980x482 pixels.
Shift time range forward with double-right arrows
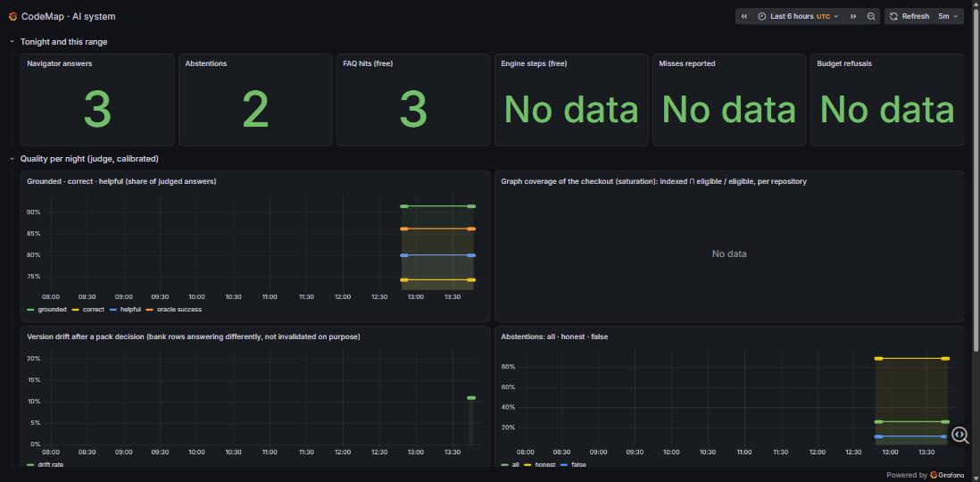coord(853,16)
